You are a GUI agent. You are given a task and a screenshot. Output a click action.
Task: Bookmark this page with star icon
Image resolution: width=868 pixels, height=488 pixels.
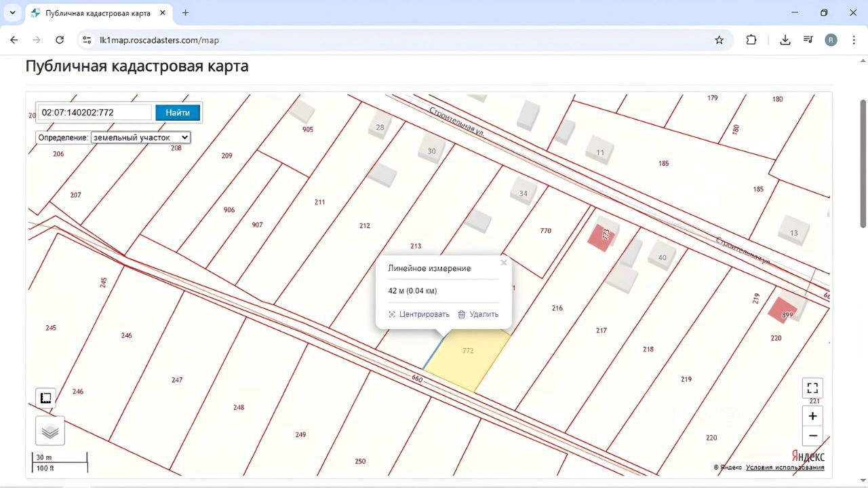[x=719, y=40]
